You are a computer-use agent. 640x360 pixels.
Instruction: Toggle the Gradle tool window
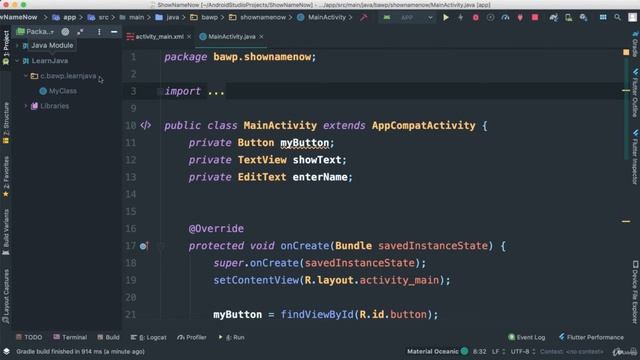click(635, 44)
